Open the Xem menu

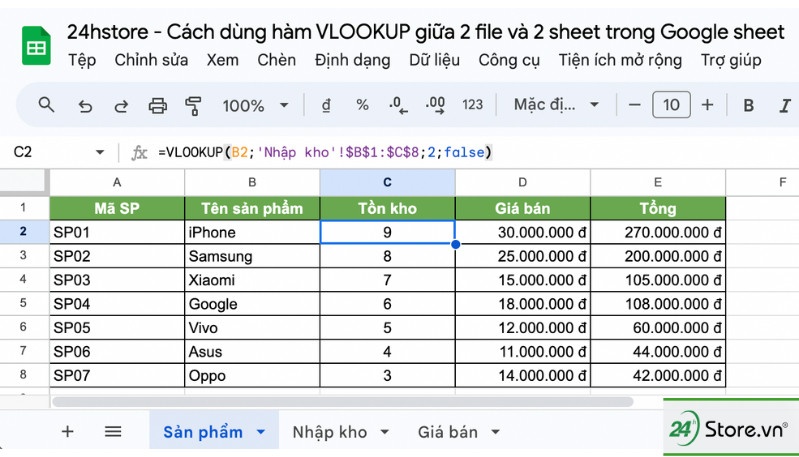(x=223, y=60)
